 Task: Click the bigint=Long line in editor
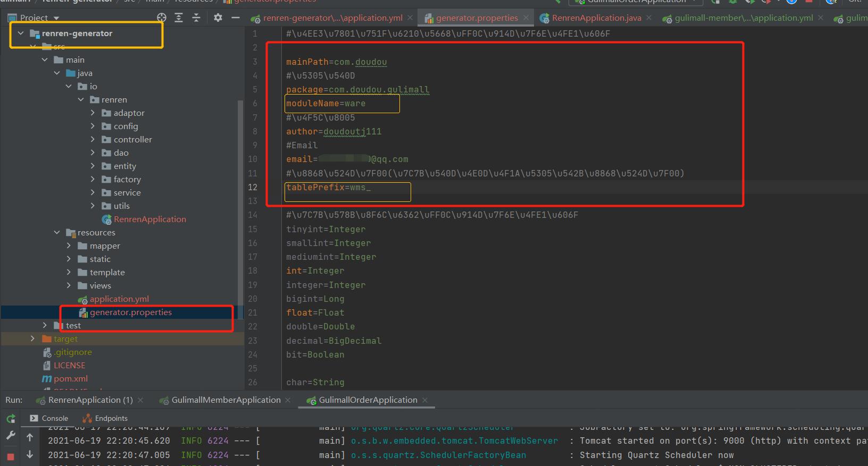click(315, 299)
